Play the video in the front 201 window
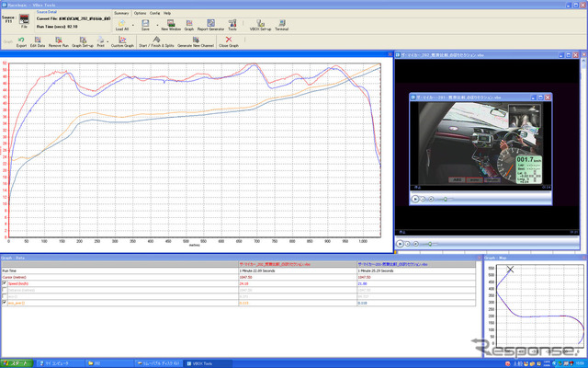Image resolution: width=588 pixels, height=368 pixels. pyautogui.click(x=415, y=199)
